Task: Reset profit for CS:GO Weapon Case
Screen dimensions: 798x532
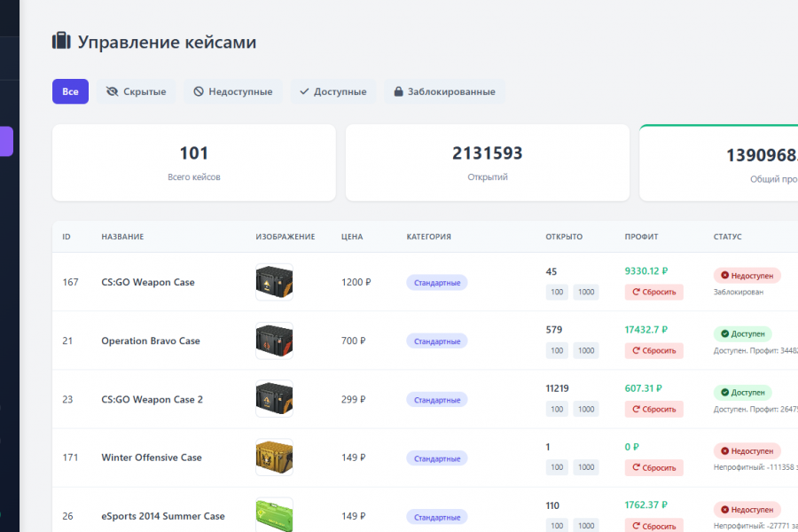Action: [654, 293]
